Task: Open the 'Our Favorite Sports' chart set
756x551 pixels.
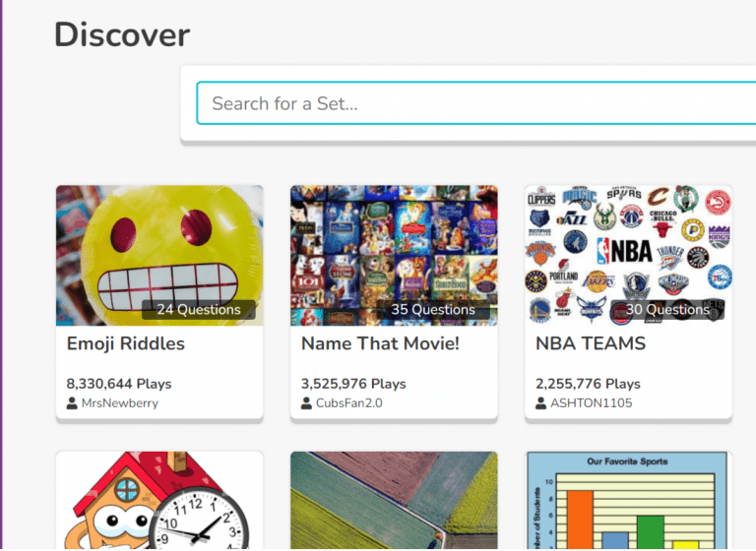Action: click(628, 502)
